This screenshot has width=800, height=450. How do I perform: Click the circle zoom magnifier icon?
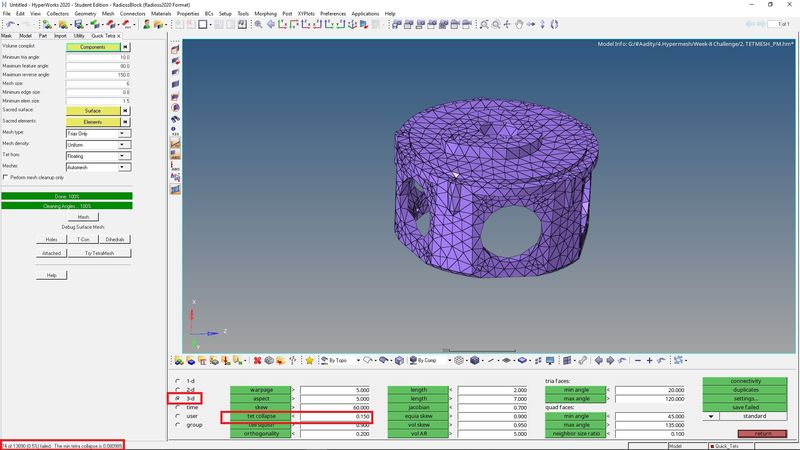pos(495,24)
